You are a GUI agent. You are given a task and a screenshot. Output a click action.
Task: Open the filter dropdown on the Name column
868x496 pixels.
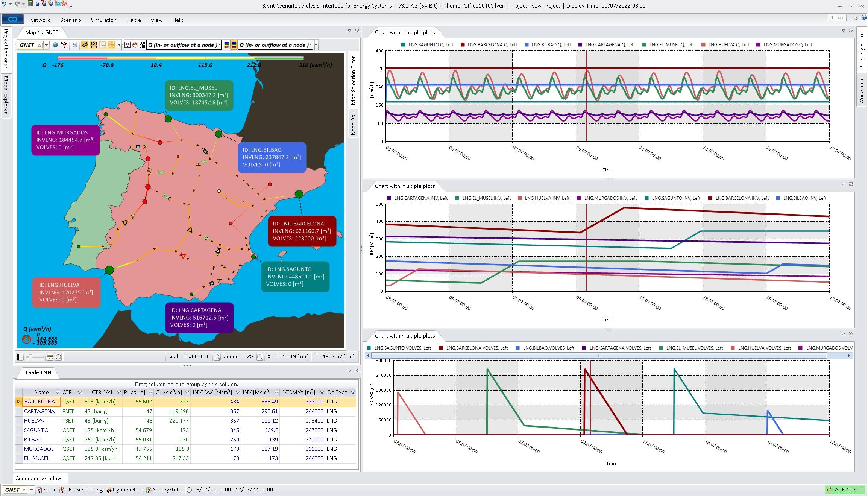58,392
